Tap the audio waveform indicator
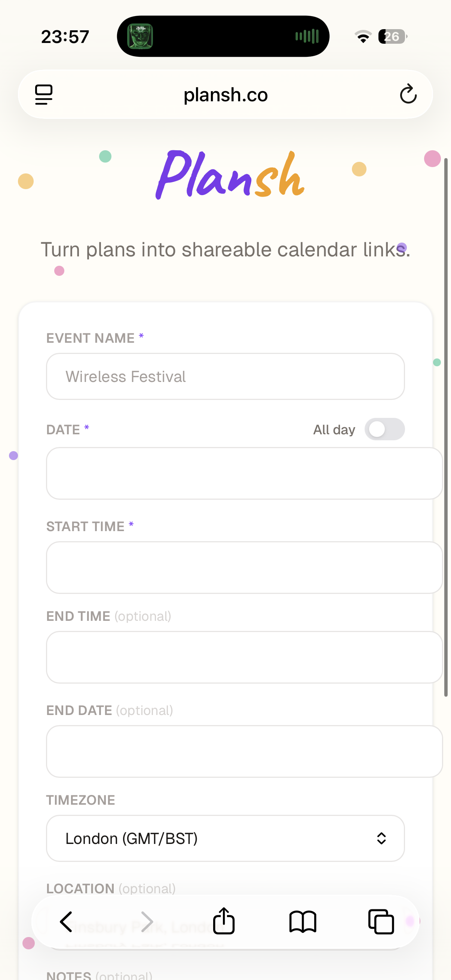Screen dimensions: 451x980 (x=307, y=37)
